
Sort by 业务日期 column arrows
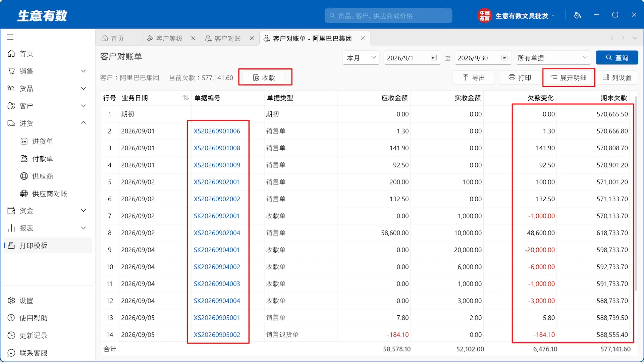point(185,98)
